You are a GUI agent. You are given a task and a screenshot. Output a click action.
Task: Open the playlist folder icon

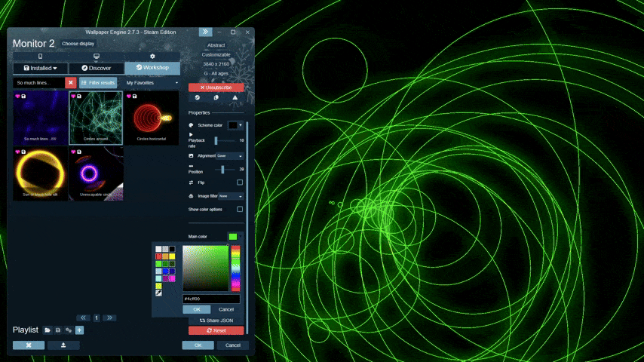point(48,330)
